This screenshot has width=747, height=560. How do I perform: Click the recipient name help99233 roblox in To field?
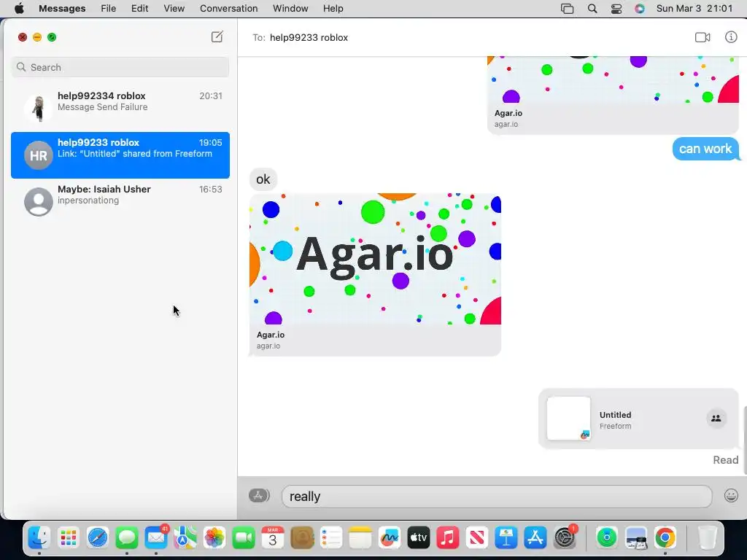[309, 38]
